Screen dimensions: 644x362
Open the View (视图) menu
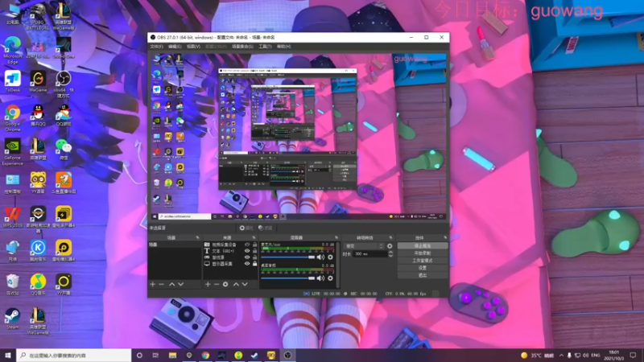(x=193, y=47)
